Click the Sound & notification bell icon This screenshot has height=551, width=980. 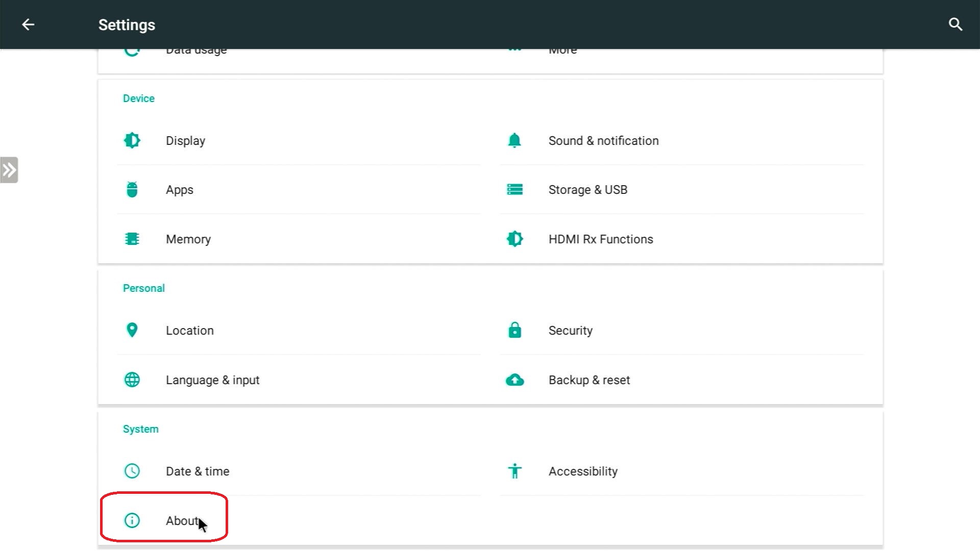(514, 140)
